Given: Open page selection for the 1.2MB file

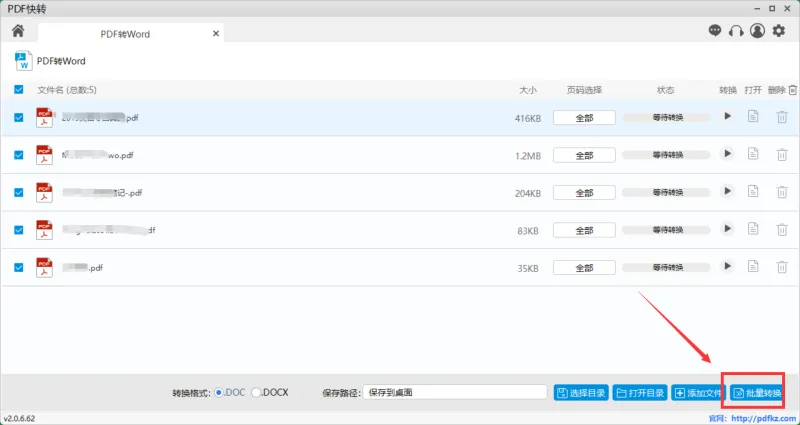Looking at the screenshot, I should click(x=584, y=155).
